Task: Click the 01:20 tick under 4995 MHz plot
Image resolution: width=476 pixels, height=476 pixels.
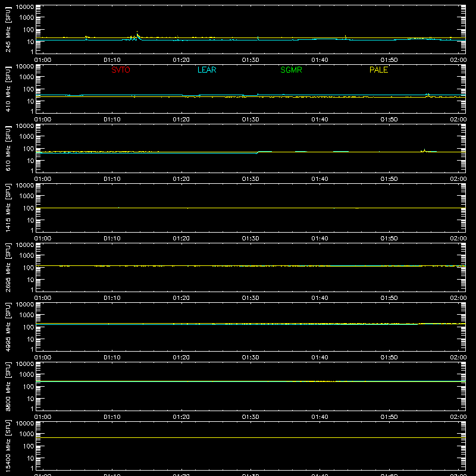Action: [x=181, y=358]
